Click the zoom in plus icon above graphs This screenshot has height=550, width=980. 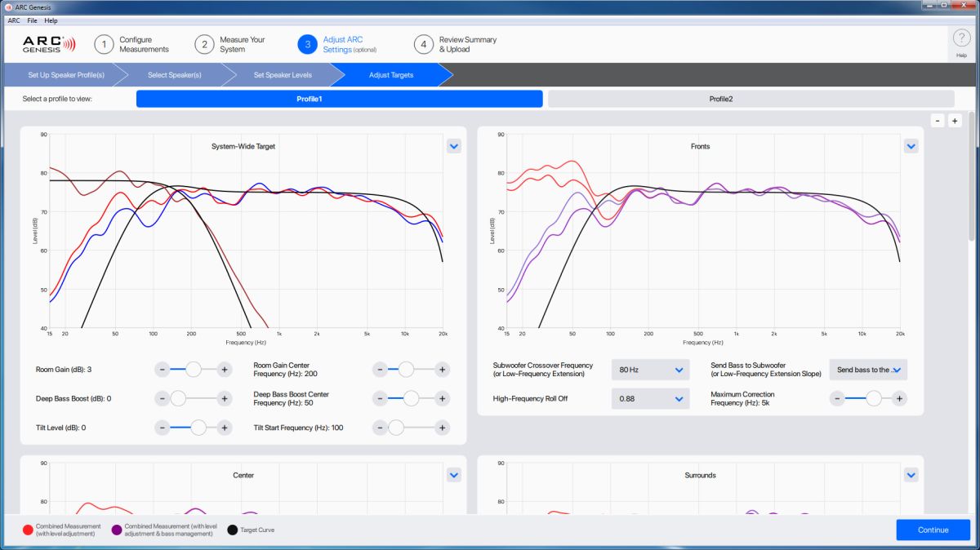point(955,121)
